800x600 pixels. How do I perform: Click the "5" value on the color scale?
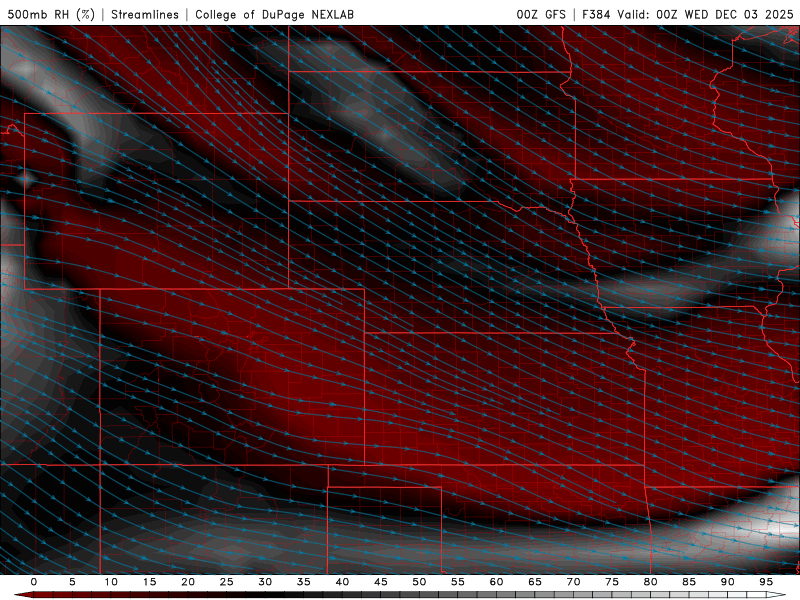pos(72,582)
